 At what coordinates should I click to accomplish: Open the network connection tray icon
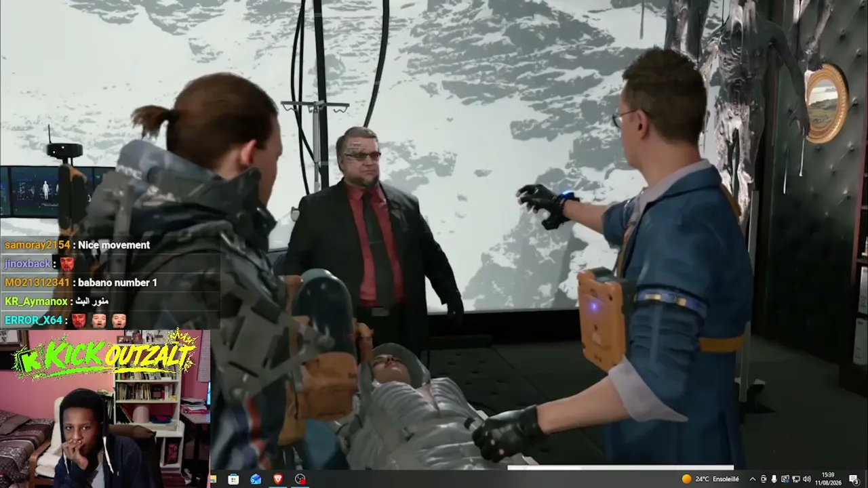coord(795,479)
